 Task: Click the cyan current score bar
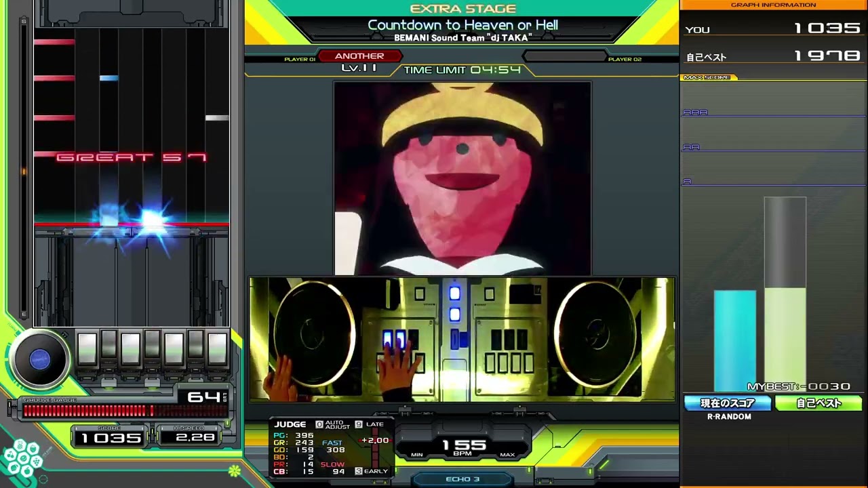(735, 341)
